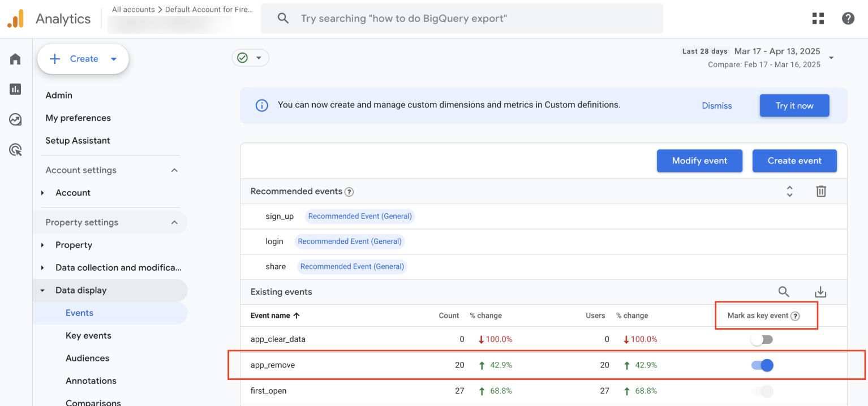Go to Key events in sidebar
Screen dimensions: 868x406
[88, 335]
